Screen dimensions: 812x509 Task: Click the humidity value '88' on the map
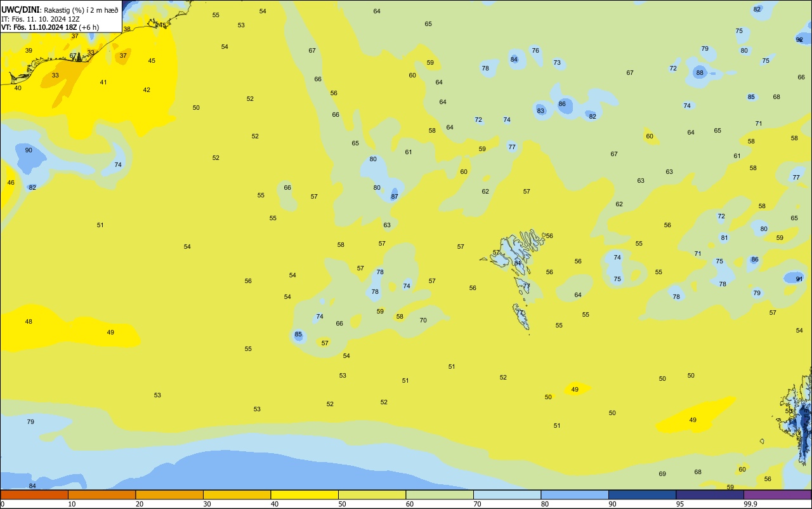click(x=700, y=73)
